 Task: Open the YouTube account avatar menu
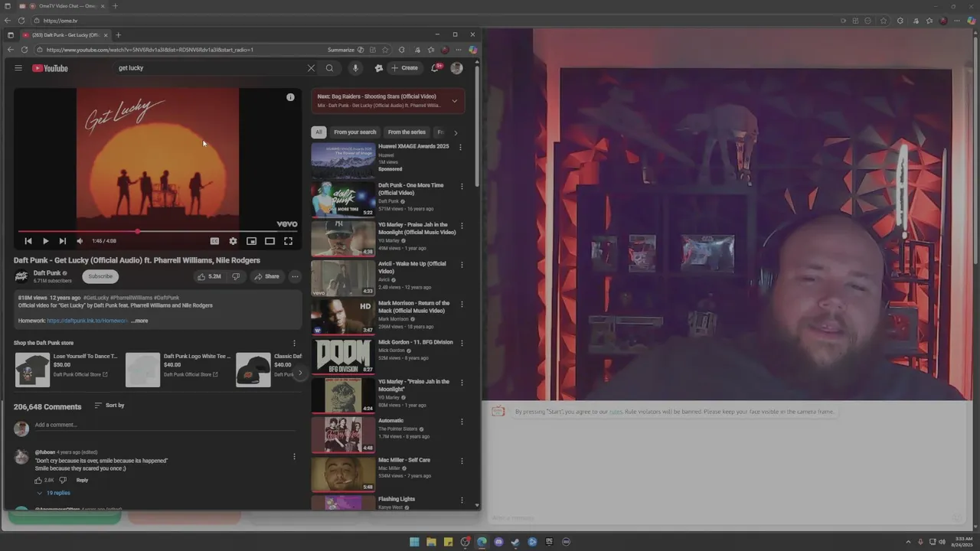(456, 68)
